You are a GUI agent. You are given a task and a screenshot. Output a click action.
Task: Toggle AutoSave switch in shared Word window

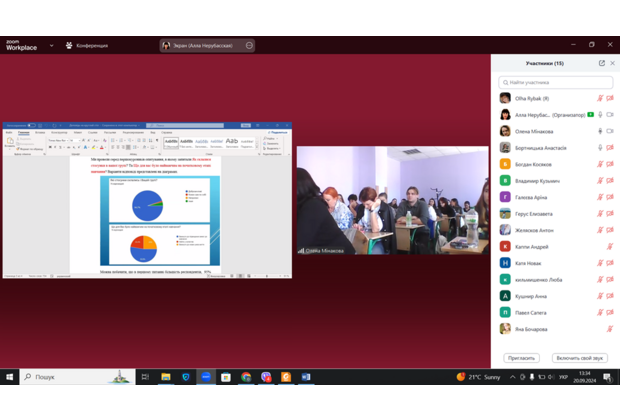tap(31, 125)
